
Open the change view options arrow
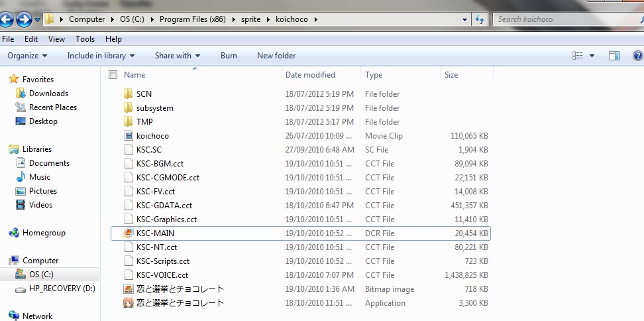[592, 56]
